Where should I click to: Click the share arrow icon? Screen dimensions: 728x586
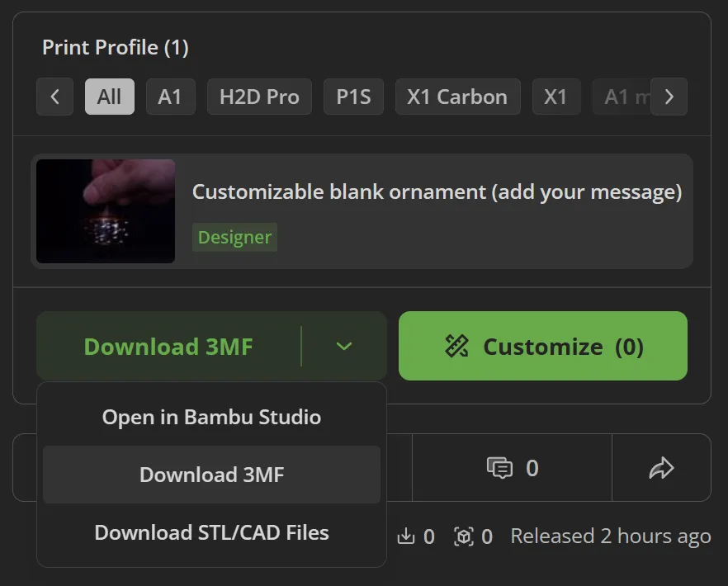pos(661,468)
